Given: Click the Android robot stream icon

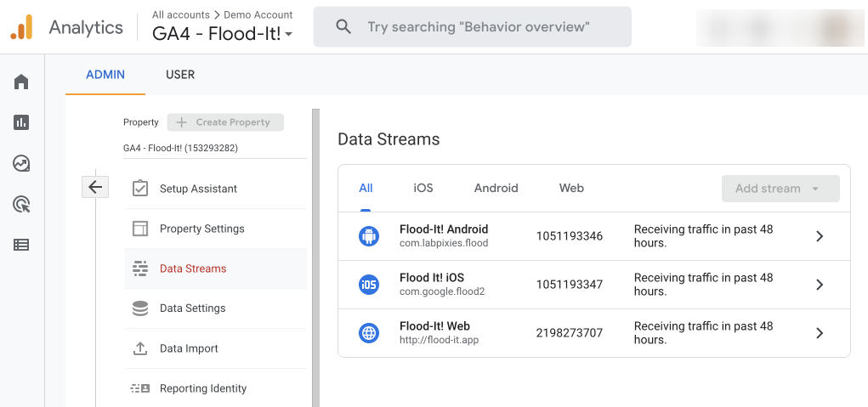Looking at the screenshot, I should coord(369,236).
